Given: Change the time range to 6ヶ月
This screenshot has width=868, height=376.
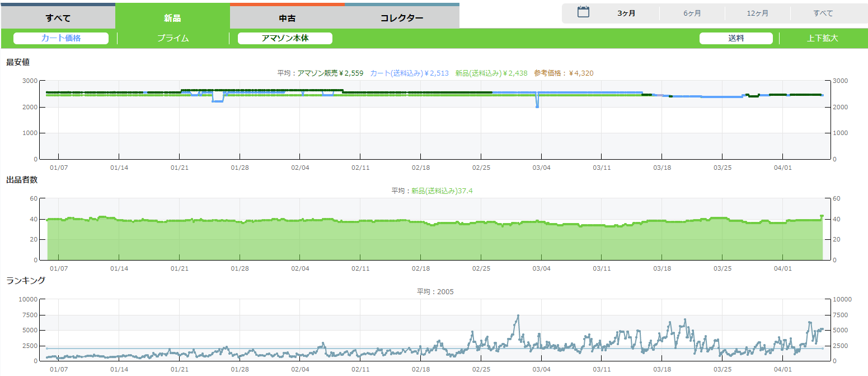Looking at the screenshot, I should click(x=692, y=13).
